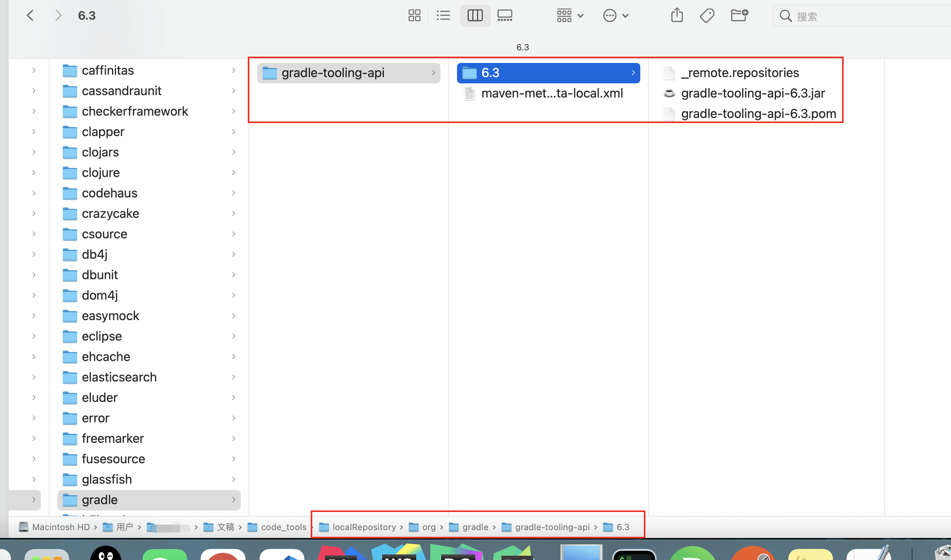Go back with the left arrow

pyautogui.click(x=30, y=16)
